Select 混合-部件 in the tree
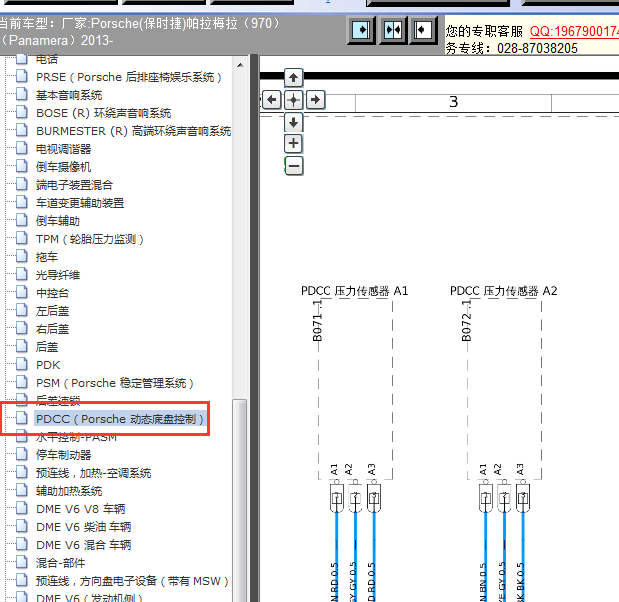619x602 pixels. (x=60, y=563)
